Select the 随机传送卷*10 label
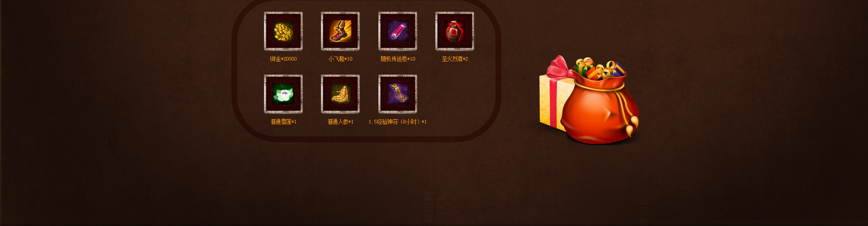Viewport: 868px width, 226px height. pos(398,59)
